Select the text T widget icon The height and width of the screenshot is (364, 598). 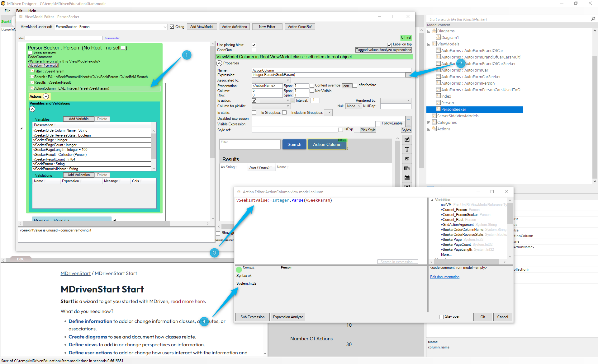click(x=407, y=150)
